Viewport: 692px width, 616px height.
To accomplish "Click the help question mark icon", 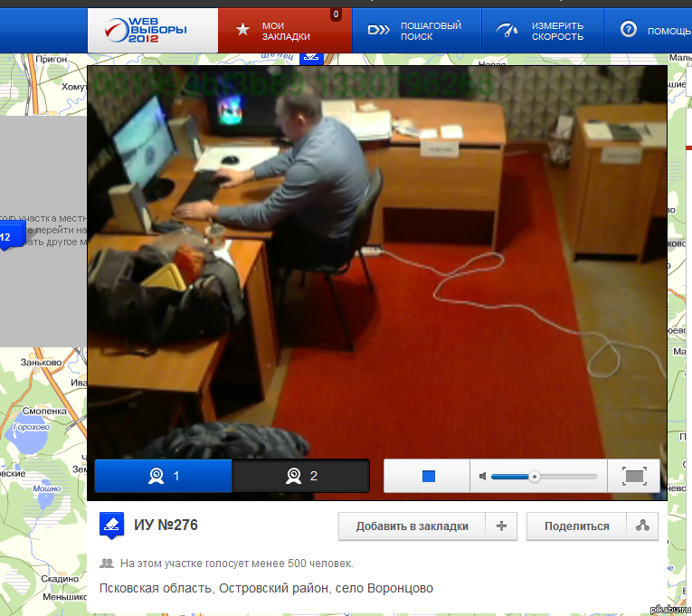I will [628, 30].
